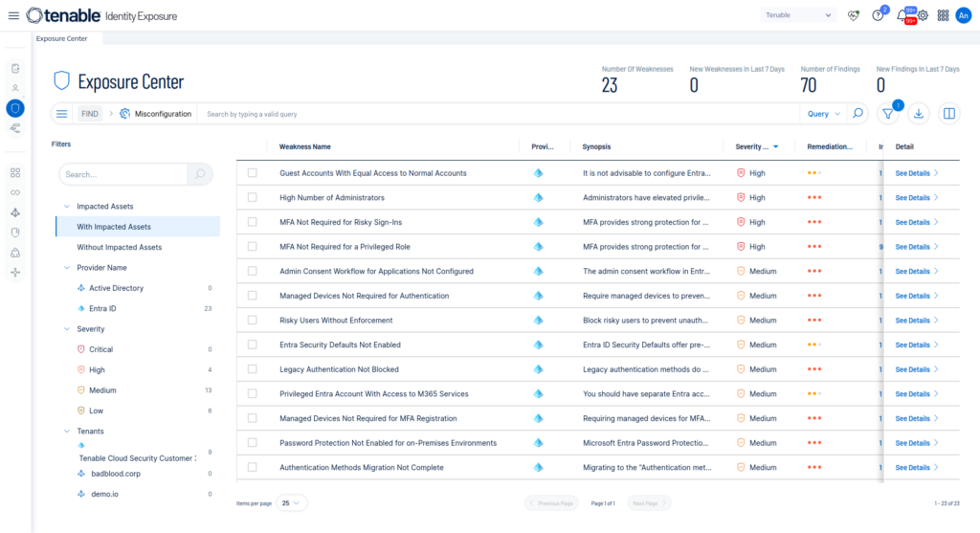Open the filter icon with badge

pos(887,114)
